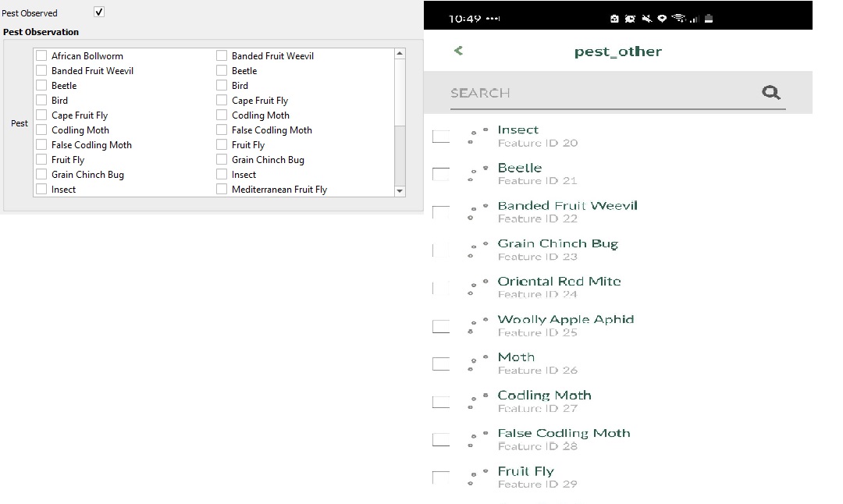This screenshot has height=504, width=843.
Task: Open Codling Moth Feature ID 27
Action: pyautogui.click(x=544, y=401)
